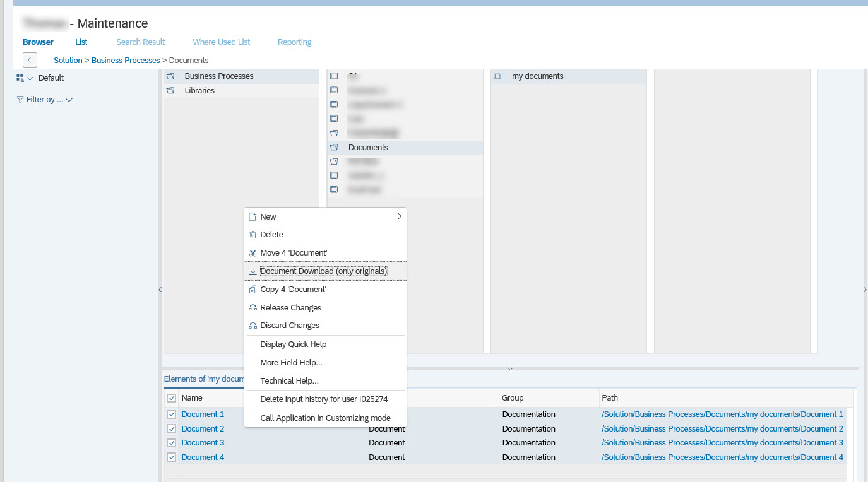This screenshot has width=868, height=482.
Task: Open path link ending in Document 3
Action: (723, 443)
